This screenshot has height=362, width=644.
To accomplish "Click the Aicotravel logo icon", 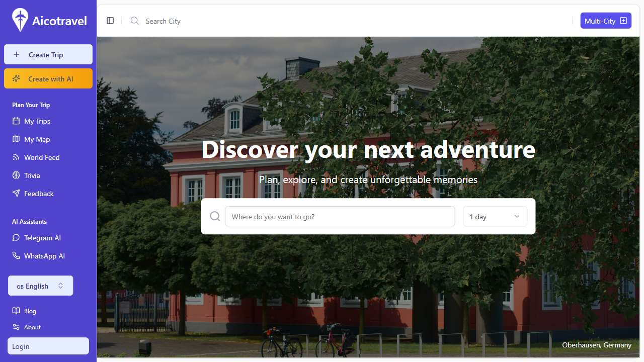I will 20,20.
